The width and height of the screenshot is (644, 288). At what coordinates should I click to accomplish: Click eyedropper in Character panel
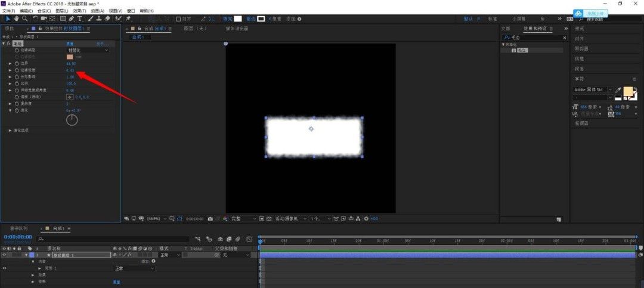coord(618,90)
